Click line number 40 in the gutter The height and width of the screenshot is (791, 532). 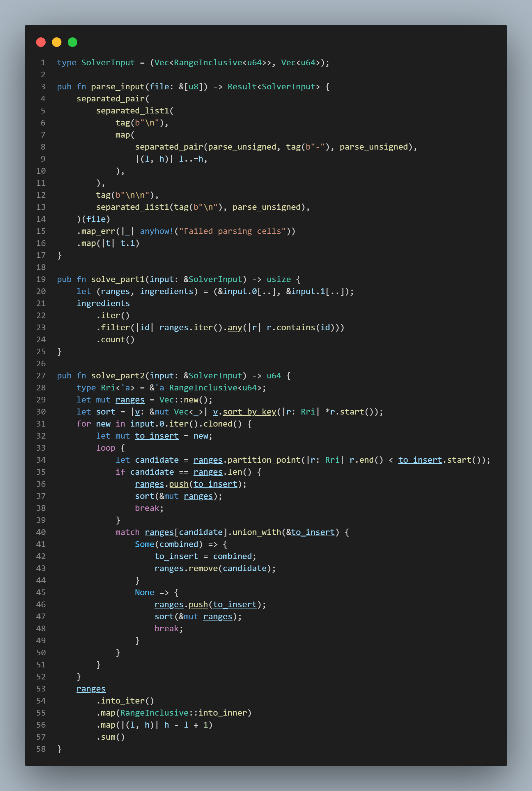coord(41,532)
